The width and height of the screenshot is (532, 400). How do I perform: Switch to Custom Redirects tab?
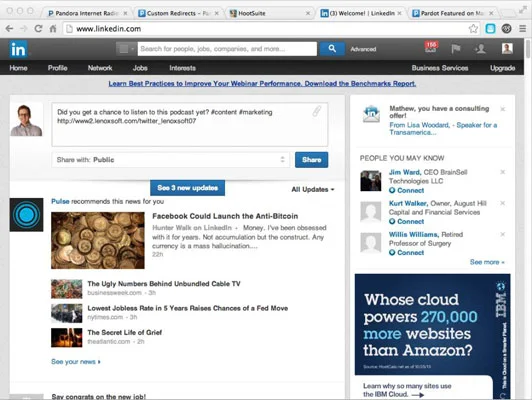(178, 13)
